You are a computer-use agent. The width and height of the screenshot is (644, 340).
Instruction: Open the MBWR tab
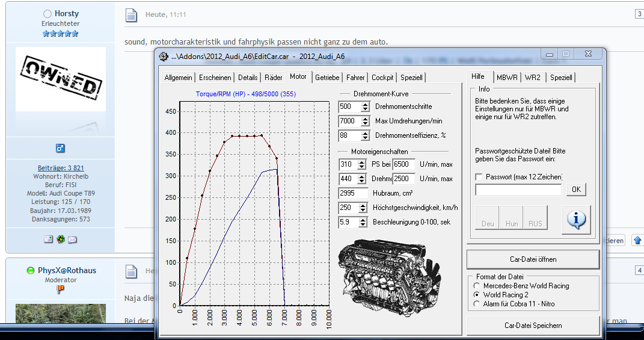pyautogui.click(x=507, y=78)
